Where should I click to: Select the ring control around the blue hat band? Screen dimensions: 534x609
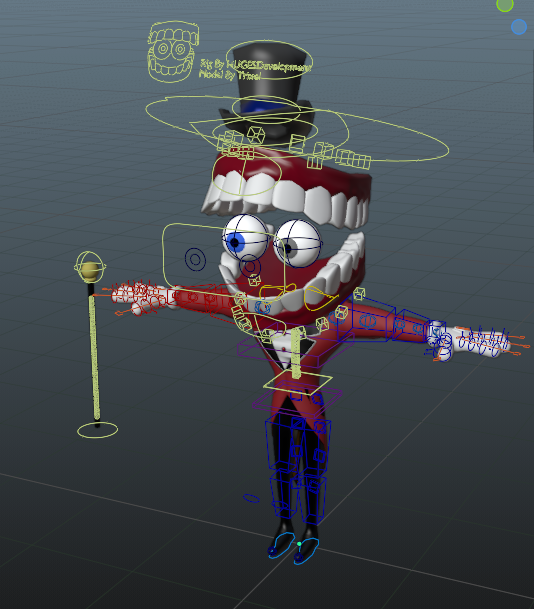click(266, 109)
